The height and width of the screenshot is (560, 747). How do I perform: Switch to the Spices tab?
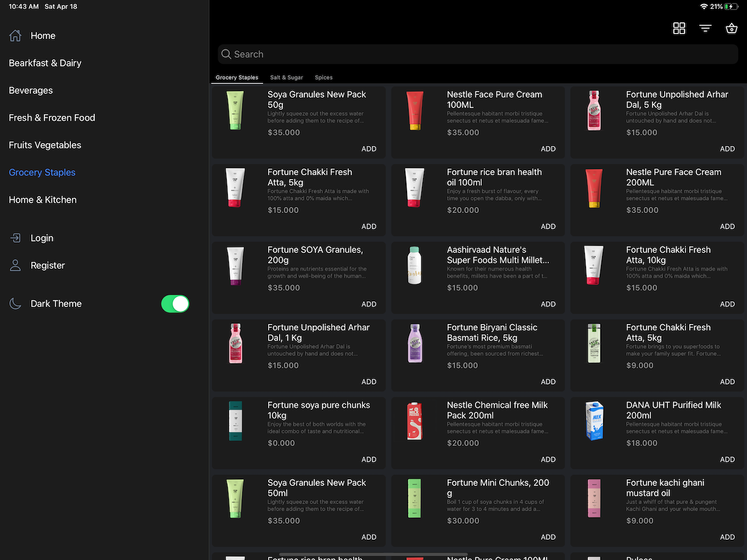(324, 77)
